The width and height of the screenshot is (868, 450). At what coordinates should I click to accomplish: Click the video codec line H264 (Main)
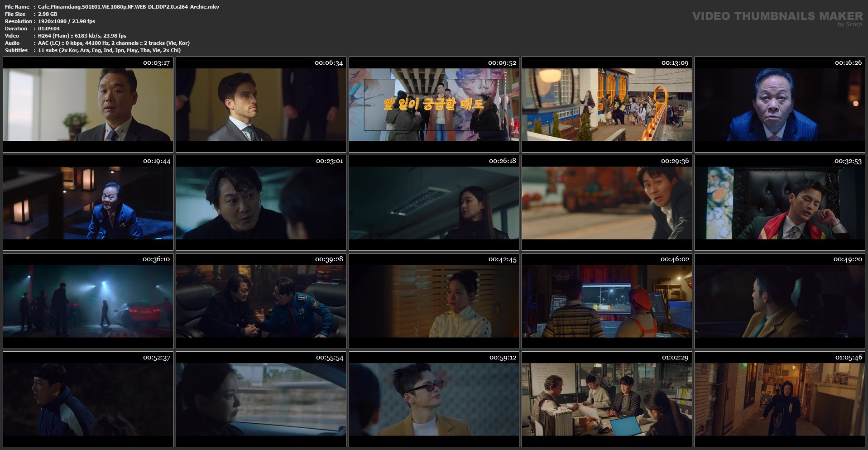[82, 36]
